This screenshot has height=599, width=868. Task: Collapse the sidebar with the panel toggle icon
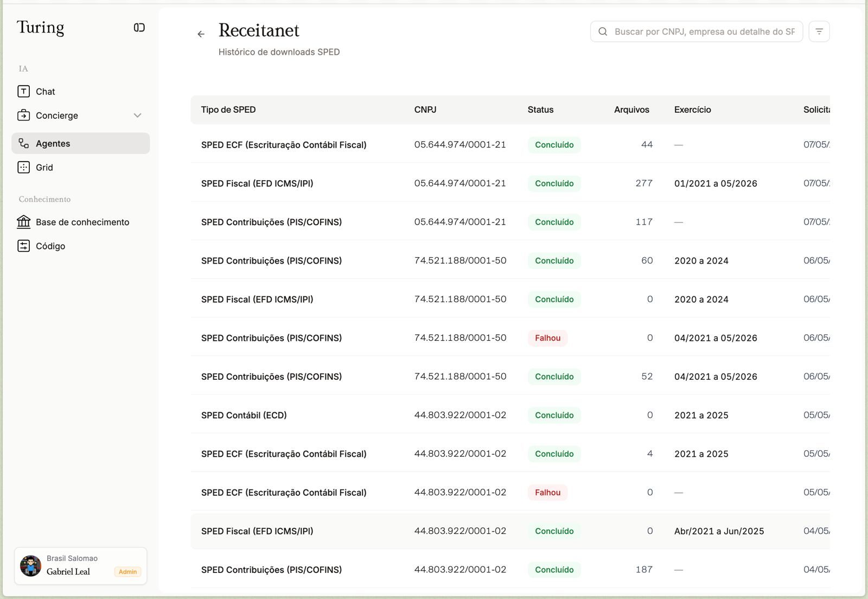pos(139,28)
